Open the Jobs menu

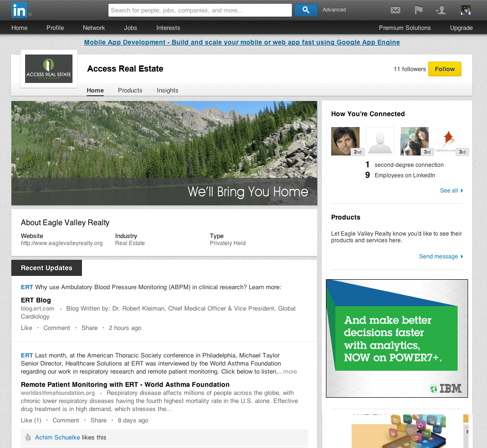(x=130, y=27)
